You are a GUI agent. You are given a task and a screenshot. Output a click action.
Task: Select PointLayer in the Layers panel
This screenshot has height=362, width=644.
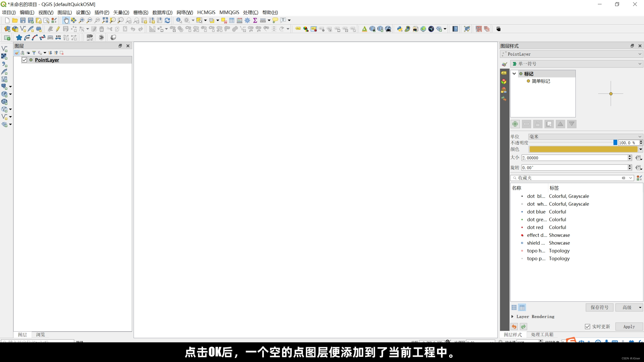tap(47, 60)
